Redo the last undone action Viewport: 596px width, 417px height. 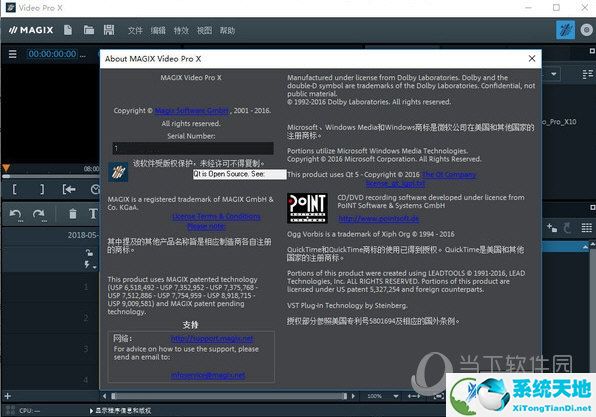click(x=39, y=215)
